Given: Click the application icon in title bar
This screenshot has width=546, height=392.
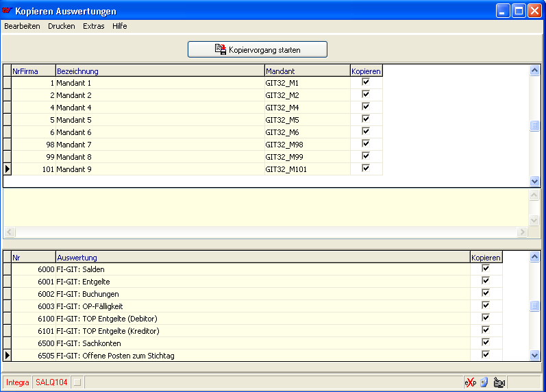Looking at the screenshot, I should [x=7, y=11].
